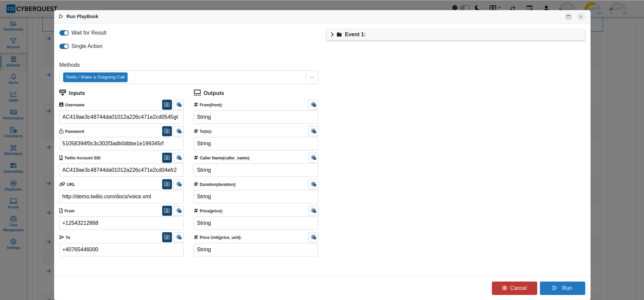Open UEBA in the sidebar
644x300 pixels.
pyautogui.click(x=13, y=97)
